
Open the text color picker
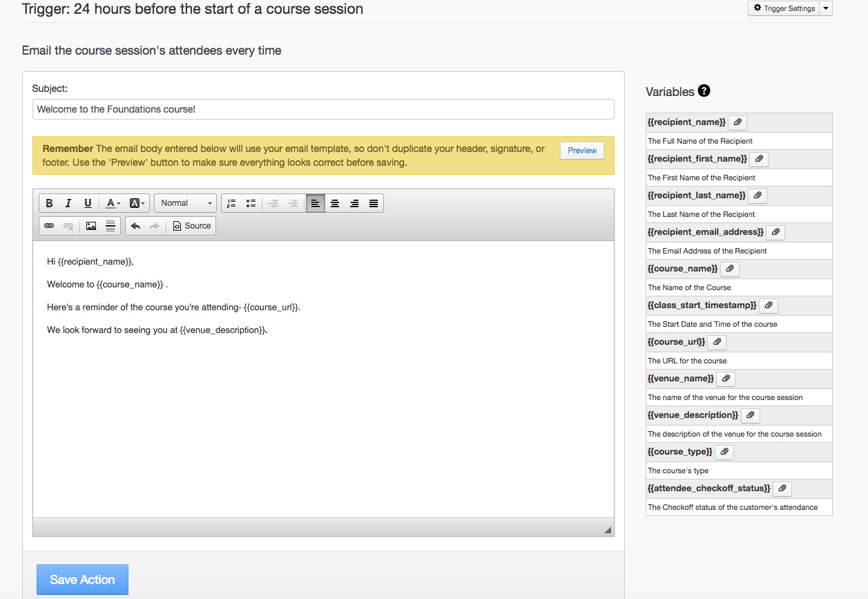113,203
